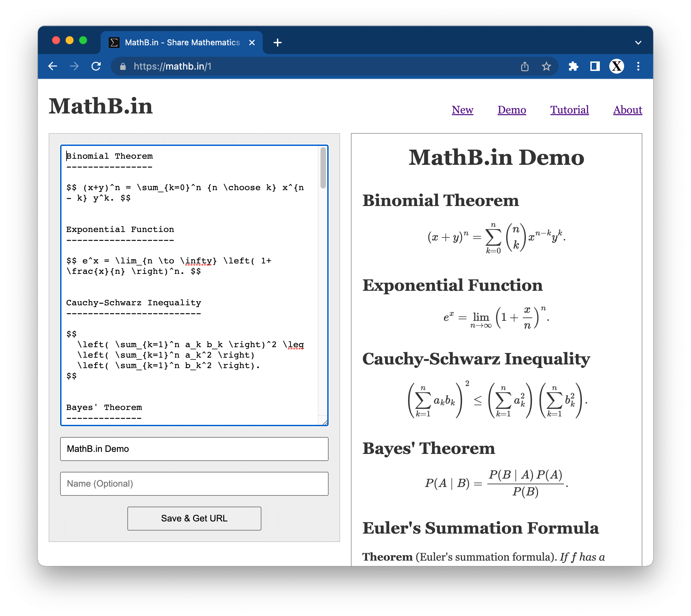Click the MathB.in site heading
691x616 pixels.
(x=101, y=106)
